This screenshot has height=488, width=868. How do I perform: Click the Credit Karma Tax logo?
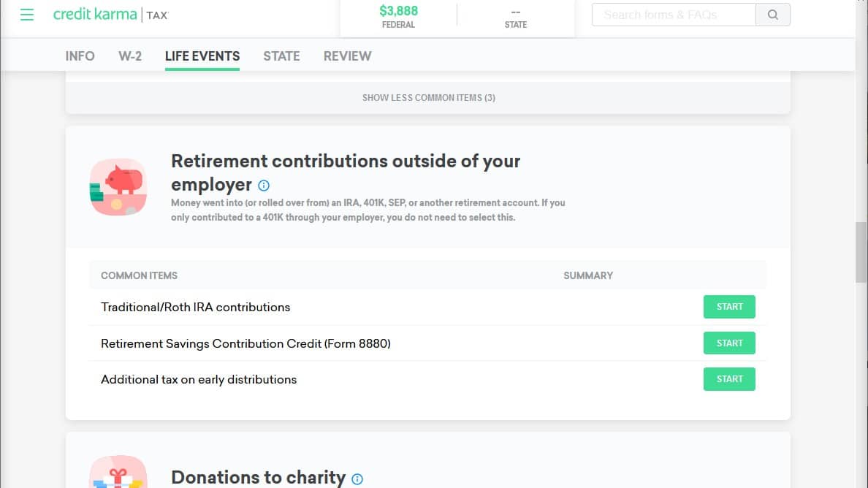point(111,15)
